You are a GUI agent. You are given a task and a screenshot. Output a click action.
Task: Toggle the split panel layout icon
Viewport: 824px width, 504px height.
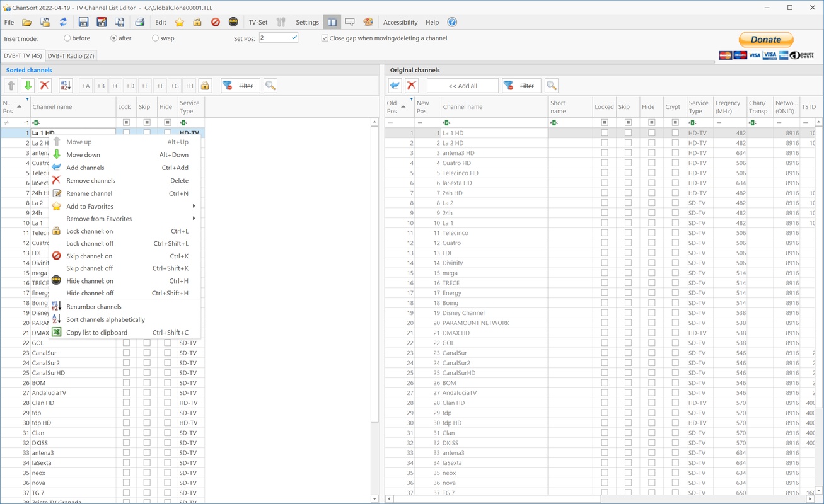[332, 22]
